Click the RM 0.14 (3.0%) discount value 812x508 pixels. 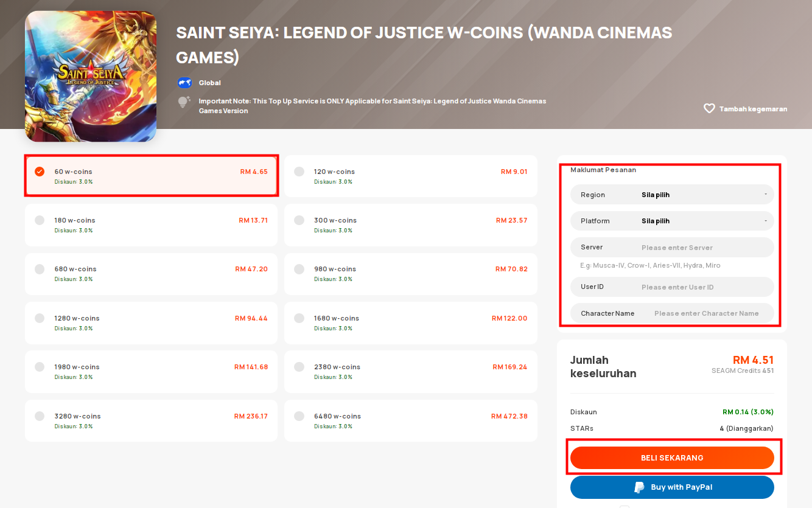[x=748, y=412]
